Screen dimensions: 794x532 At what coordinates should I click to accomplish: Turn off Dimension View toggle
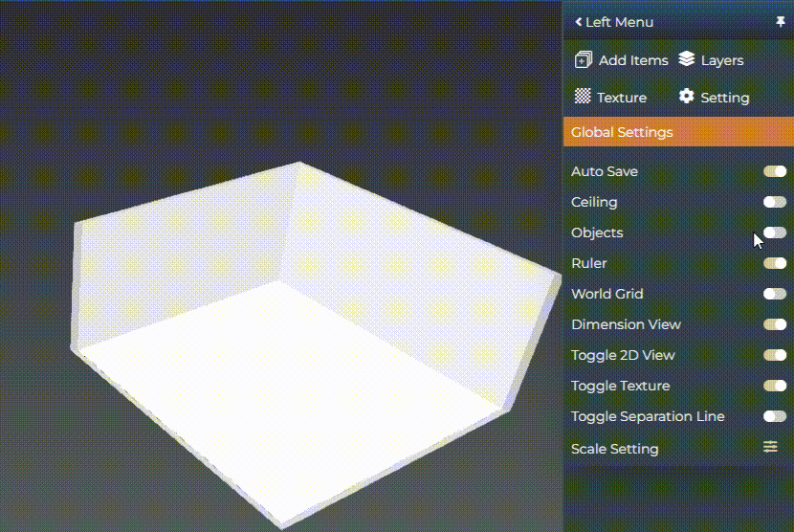coord(774,324)
